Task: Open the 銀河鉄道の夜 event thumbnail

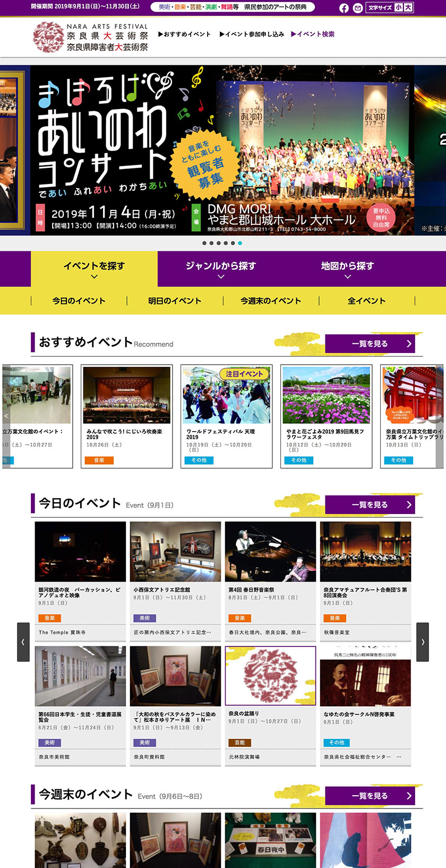Action: (81, 552)
